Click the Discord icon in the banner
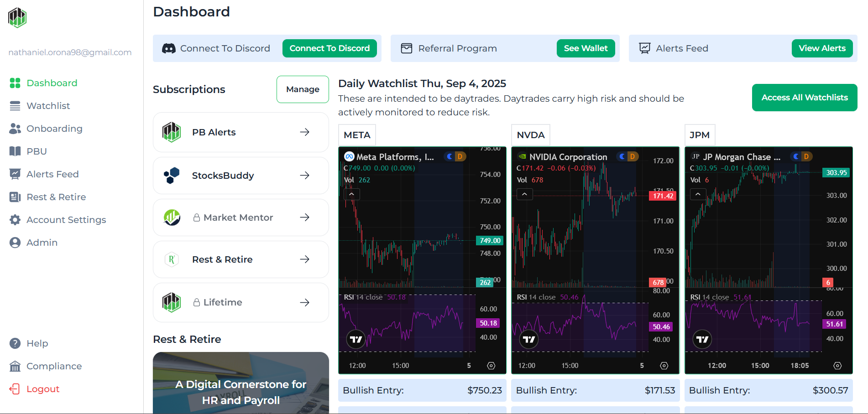 pos(169,48)
